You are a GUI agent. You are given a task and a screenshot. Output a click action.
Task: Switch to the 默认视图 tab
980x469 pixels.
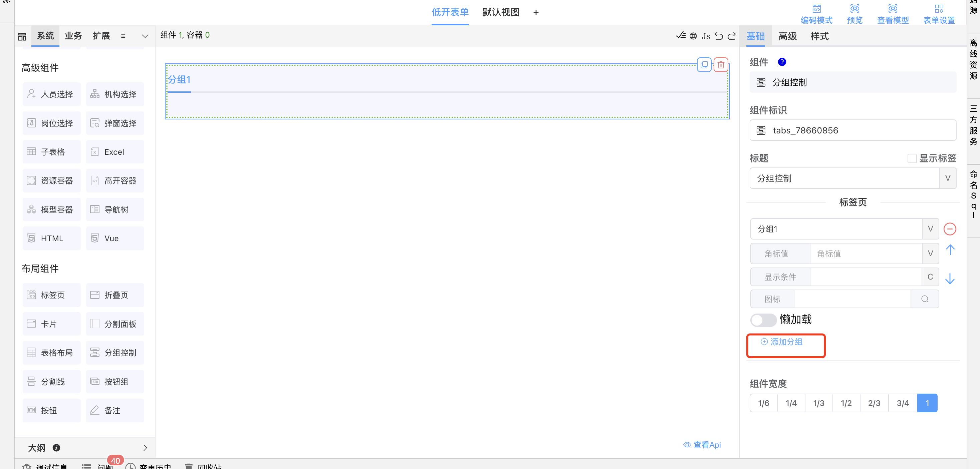coord(501,12)
